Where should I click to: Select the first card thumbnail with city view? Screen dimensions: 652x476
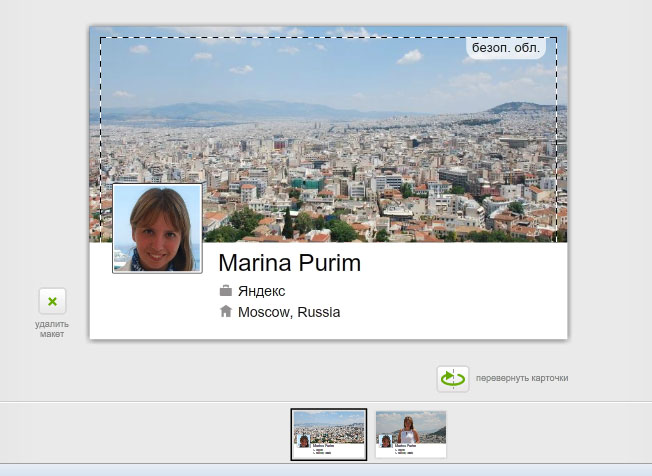pyautogui.click(x=329, y=434)
